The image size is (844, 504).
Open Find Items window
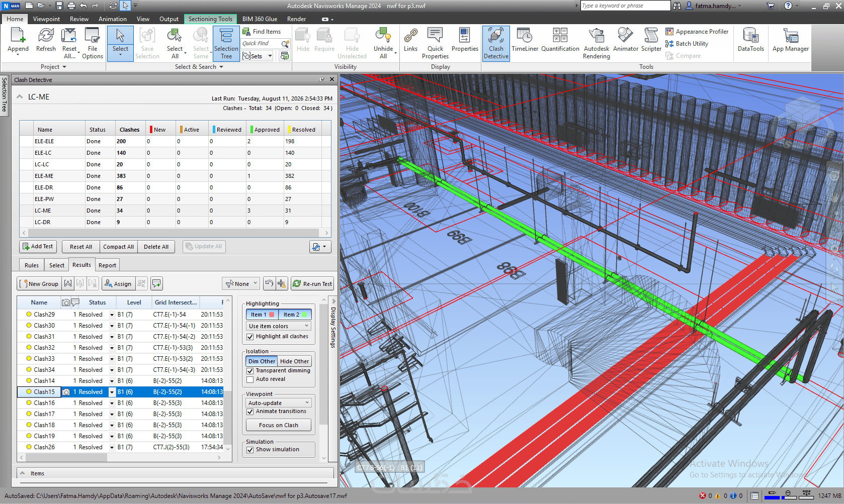tap(262, 32)
